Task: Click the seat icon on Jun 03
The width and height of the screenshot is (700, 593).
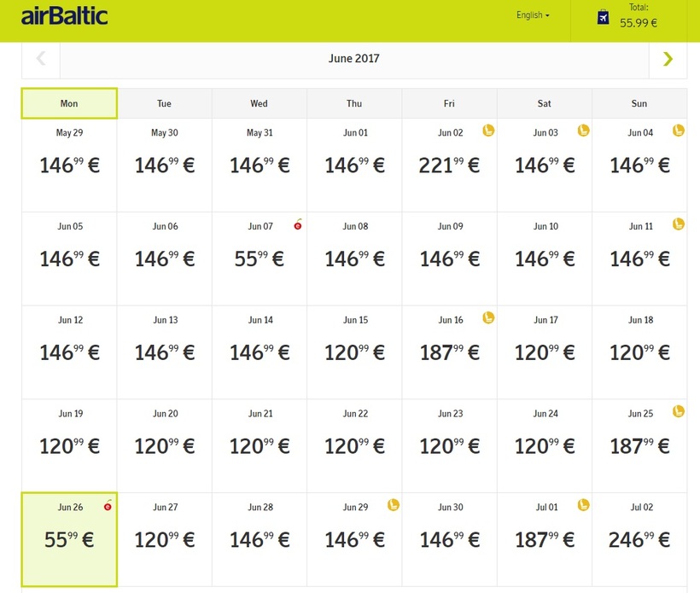Action: click(584, 131)
